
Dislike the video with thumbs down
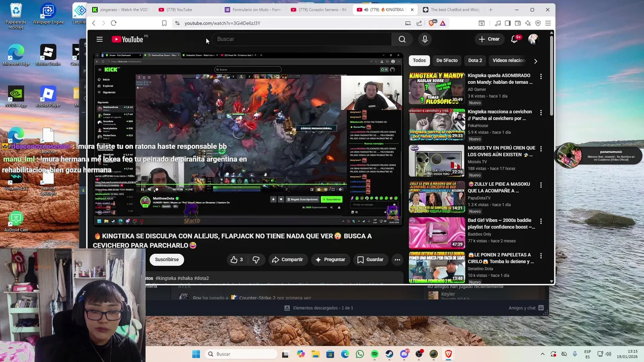click(256, 259)
